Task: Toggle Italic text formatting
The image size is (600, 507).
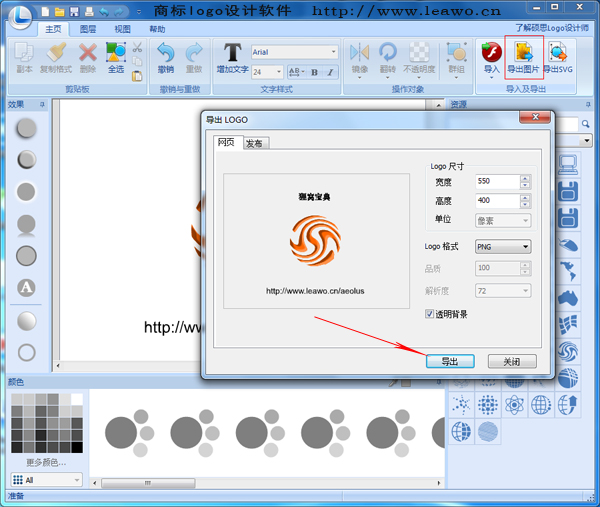Action: coord(330,72)
